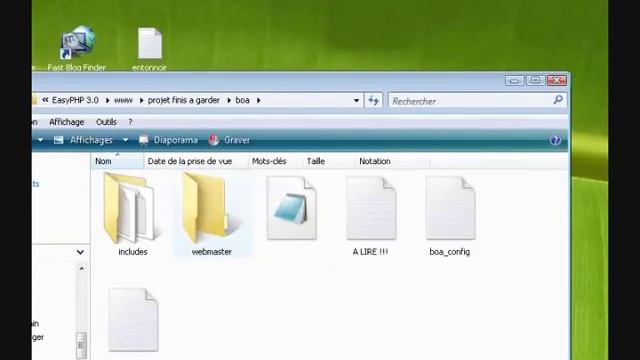Sort by Date de la prise de vue
Image resolution: width=640 pixels, height=360 pixels.
196,161
